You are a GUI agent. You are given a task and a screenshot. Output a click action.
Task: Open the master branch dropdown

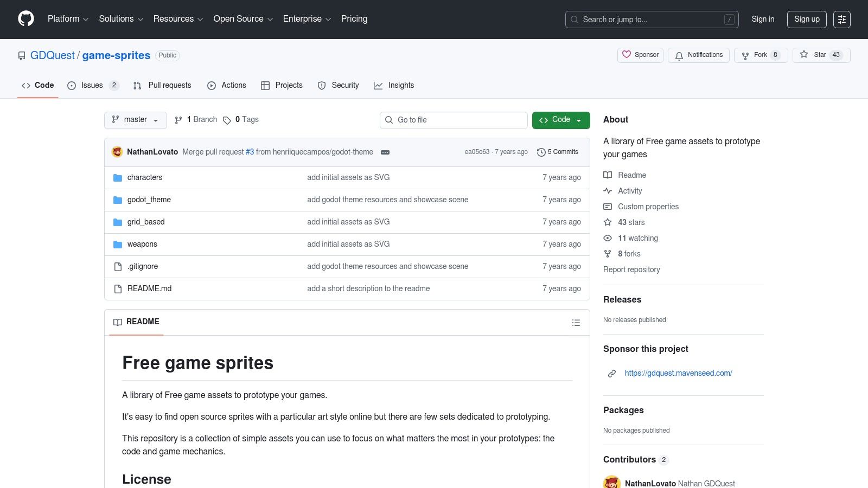[x=135, y=120]
